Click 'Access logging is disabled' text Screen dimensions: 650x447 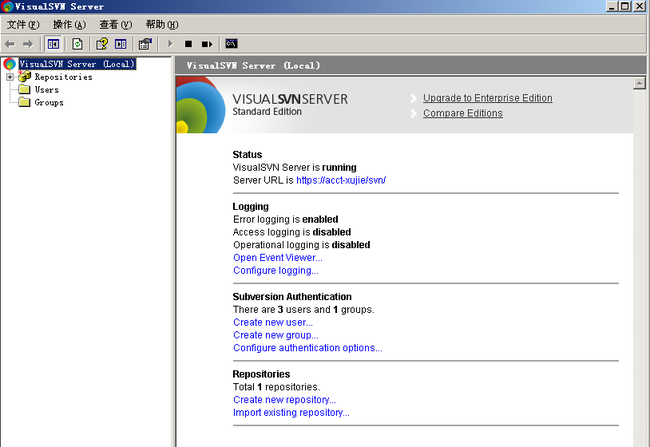click(x=292, y=232)
